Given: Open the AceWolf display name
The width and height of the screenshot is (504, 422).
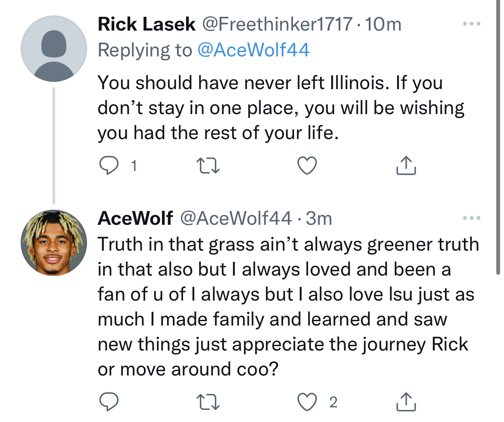Looking at the screenshot, I should pos(135,219).
